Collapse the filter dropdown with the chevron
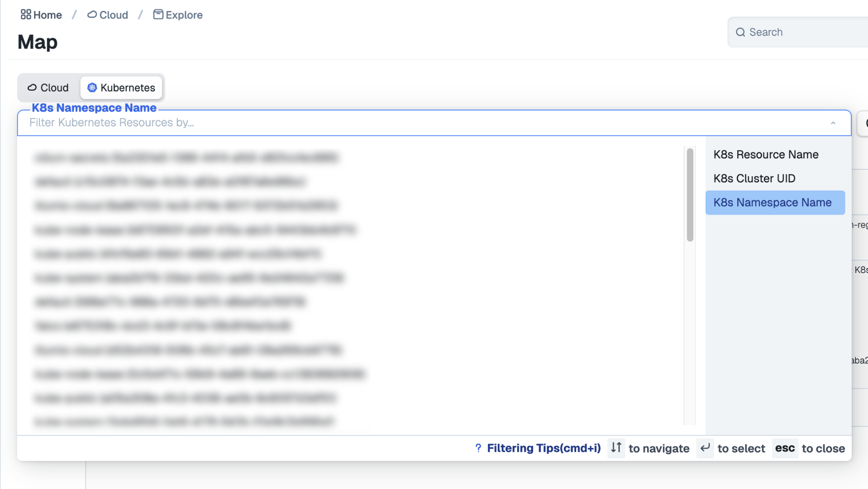Screen dimensions: 868x489 [x=833, y=123]
